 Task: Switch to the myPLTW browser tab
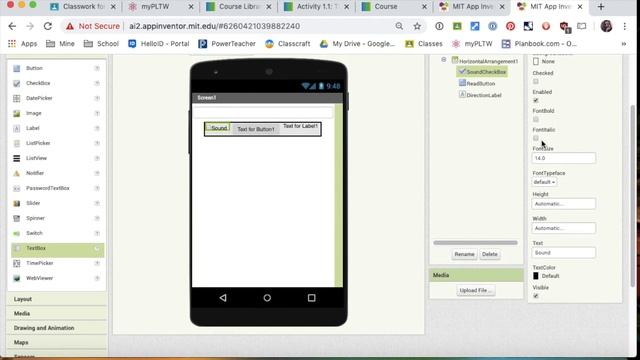click(x=160, y=7)
